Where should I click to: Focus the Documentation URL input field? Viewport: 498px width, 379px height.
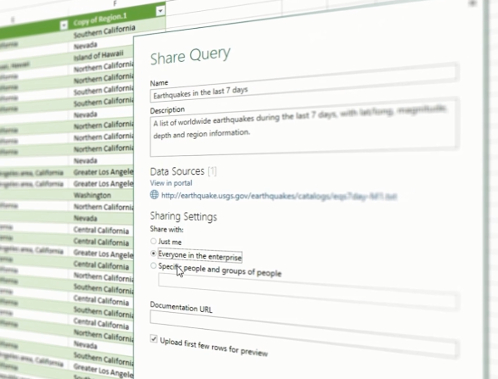303,333
